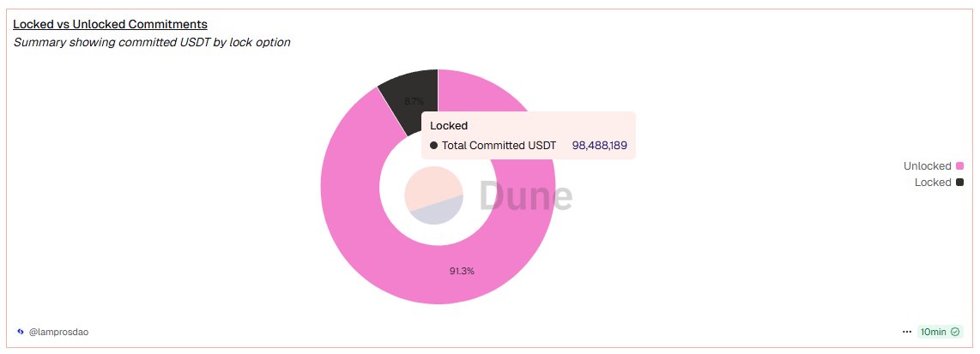Click the pink Unlocked legend swatch
This screenshot has height=354, width=980.
[x=959, y=165]
